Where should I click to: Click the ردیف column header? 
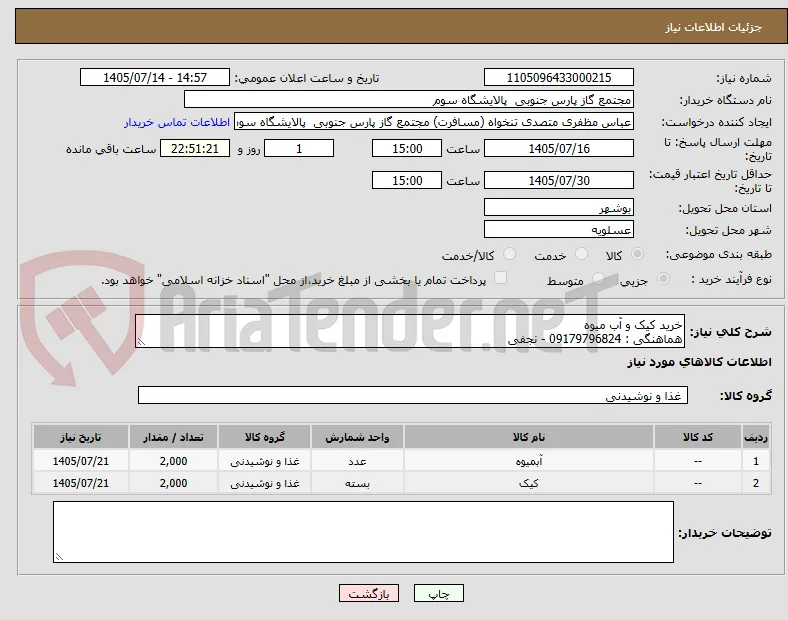coord(755,437)
